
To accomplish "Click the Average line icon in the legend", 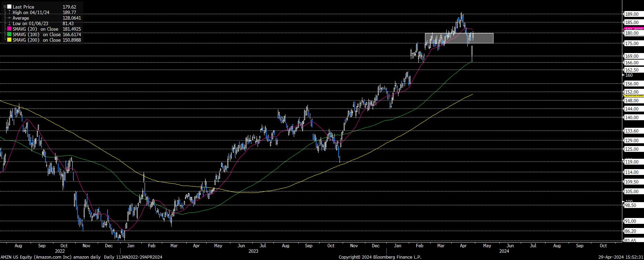I will click(9, 18).
